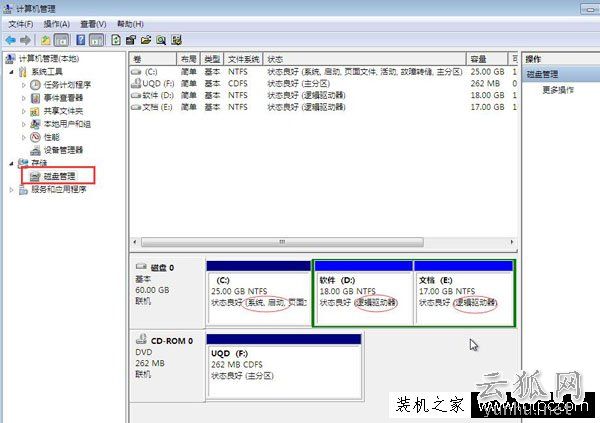Open the 帮助(H) menu

coord(130,24)
